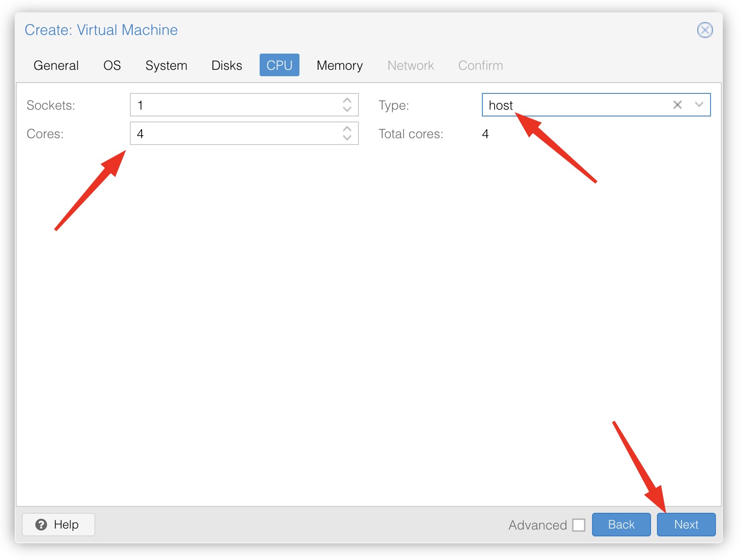Decrease the Sockets value by one
Image resolution: width=742 pixels, height=560 pixels.
tap(347, 109)
